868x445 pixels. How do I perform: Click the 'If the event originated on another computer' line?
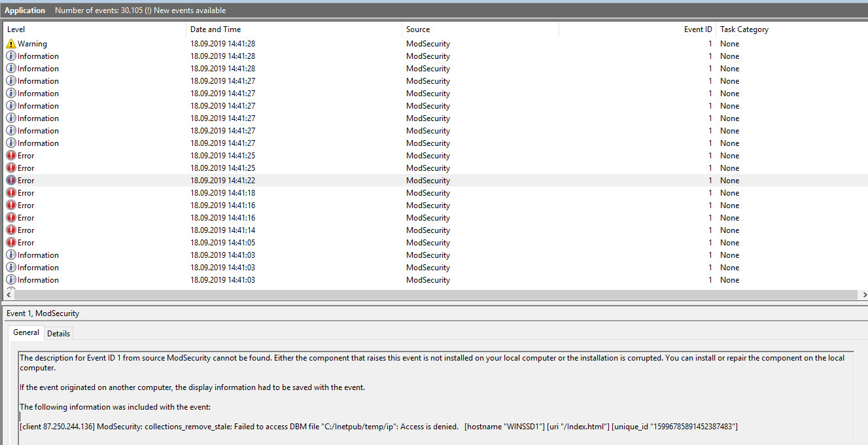coord(192,387)
